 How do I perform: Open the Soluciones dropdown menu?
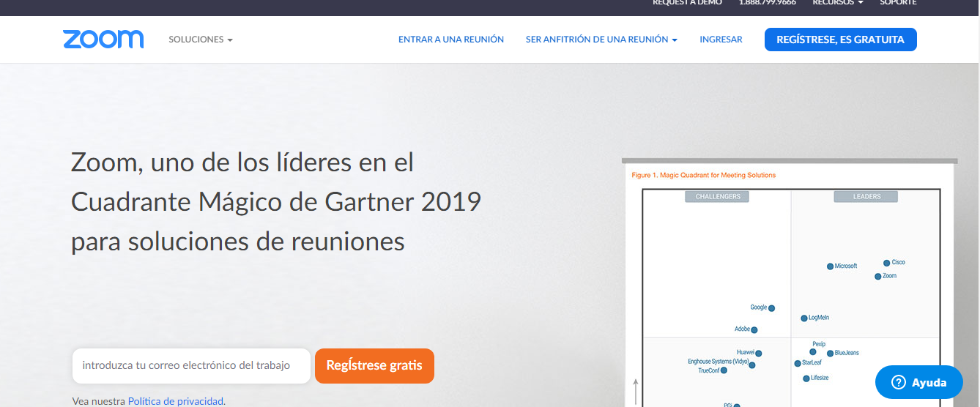coord(200,40)
